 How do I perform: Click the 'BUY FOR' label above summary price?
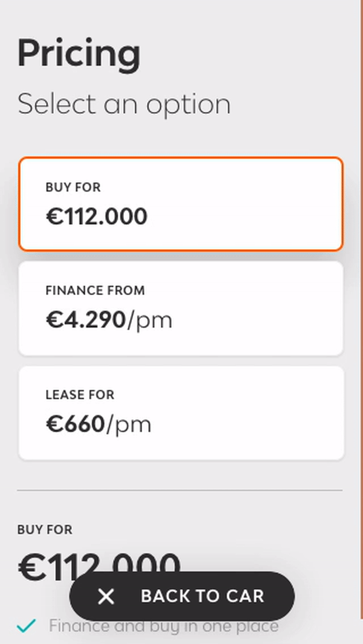tap(45, 530)
